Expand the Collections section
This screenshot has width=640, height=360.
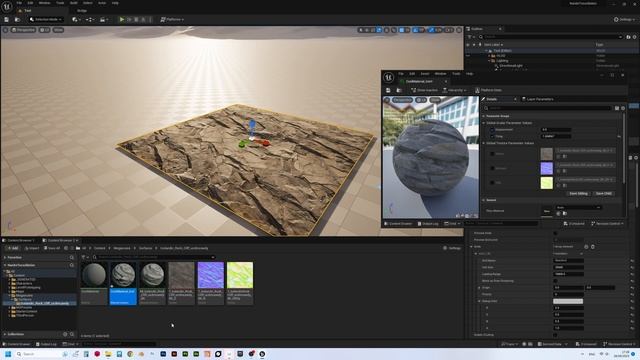tap(5, 334)
